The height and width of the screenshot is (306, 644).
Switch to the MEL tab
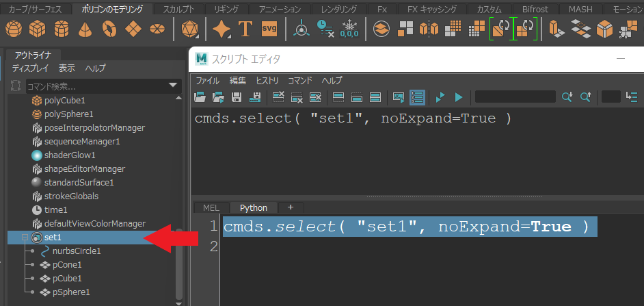pos(210,207)
